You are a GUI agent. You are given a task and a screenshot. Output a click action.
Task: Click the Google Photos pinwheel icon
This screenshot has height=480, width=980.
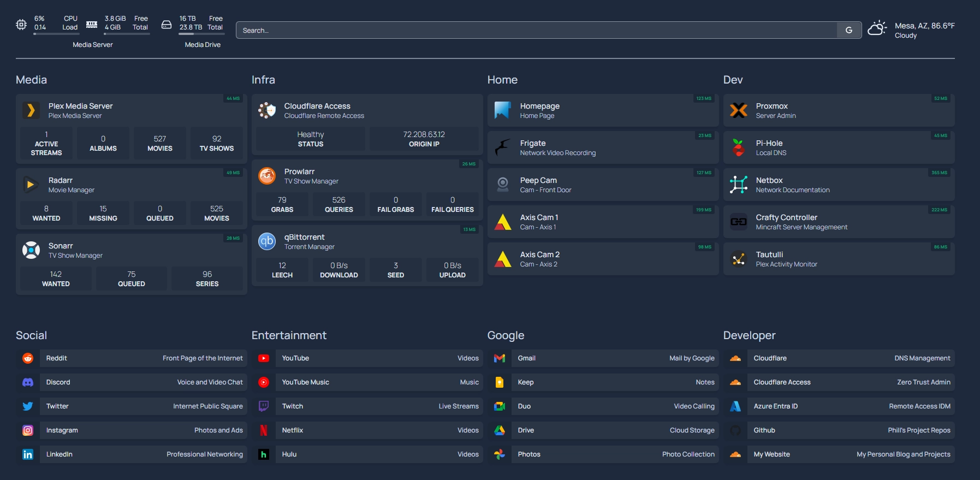point(500,454)
